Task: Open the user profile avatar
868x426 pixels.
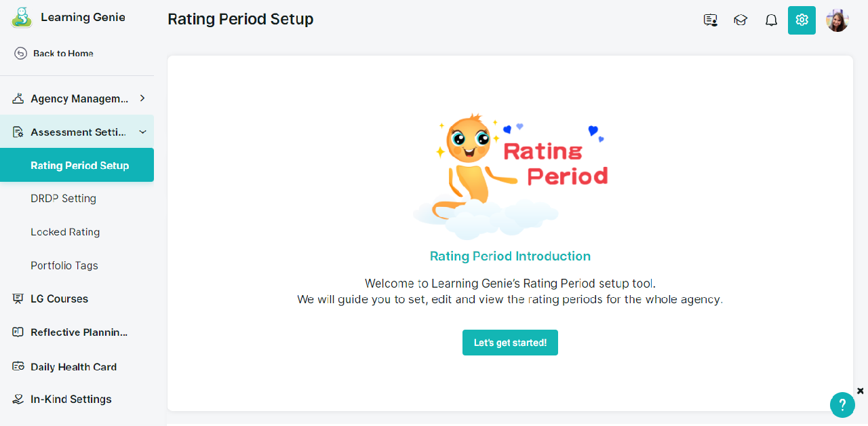Action: [x=837, y=20]
